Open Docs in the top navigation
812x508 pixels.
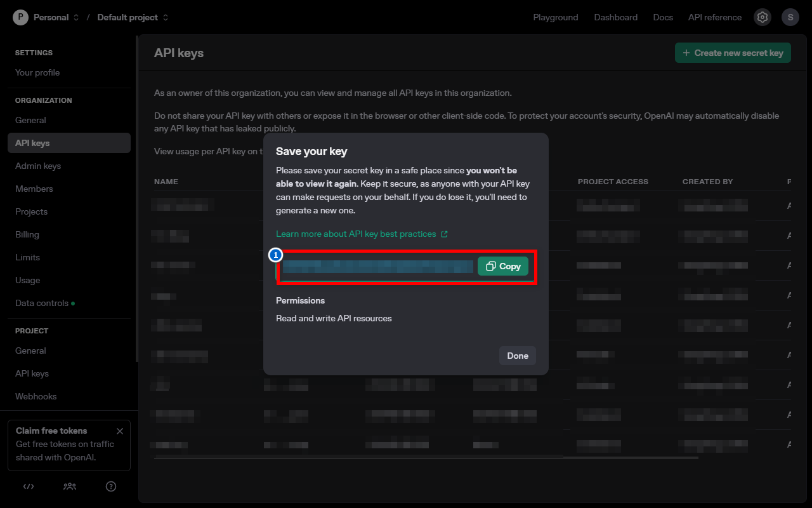click(663, 17)
